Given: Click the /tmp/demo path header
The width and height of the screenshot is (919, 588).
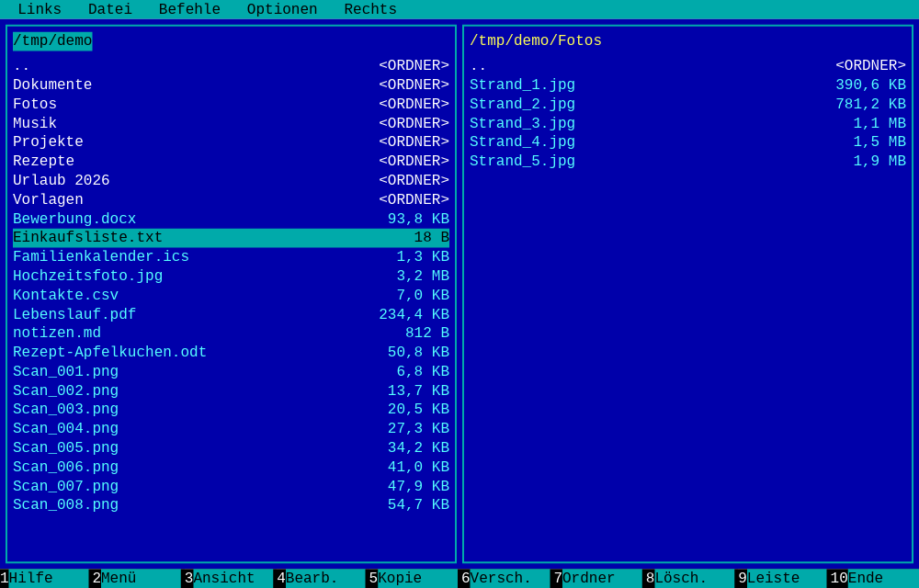Looking at the screenshot, I should pyautogui.click(x=52, y=41).
